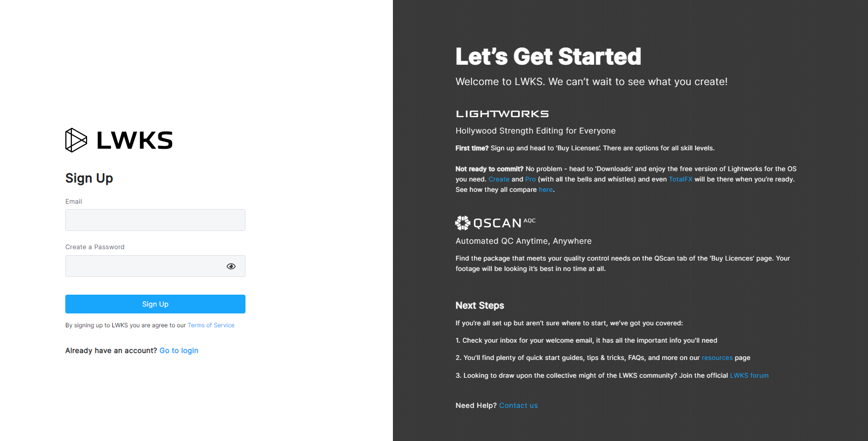Click the LWKS play-triangle logo icon
This screenshot has height=441, width=868.
coord(76,140)
